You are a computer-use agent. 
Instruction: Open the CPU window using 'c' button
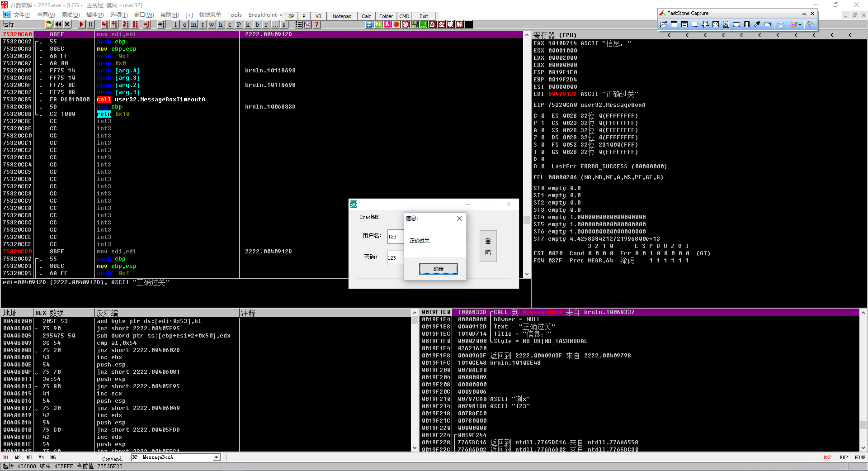click(230, 24)
